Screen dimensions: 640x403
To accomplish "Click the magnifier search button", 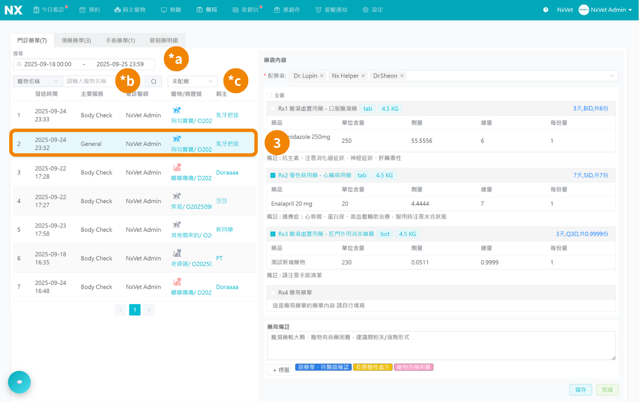I will 153,81.
